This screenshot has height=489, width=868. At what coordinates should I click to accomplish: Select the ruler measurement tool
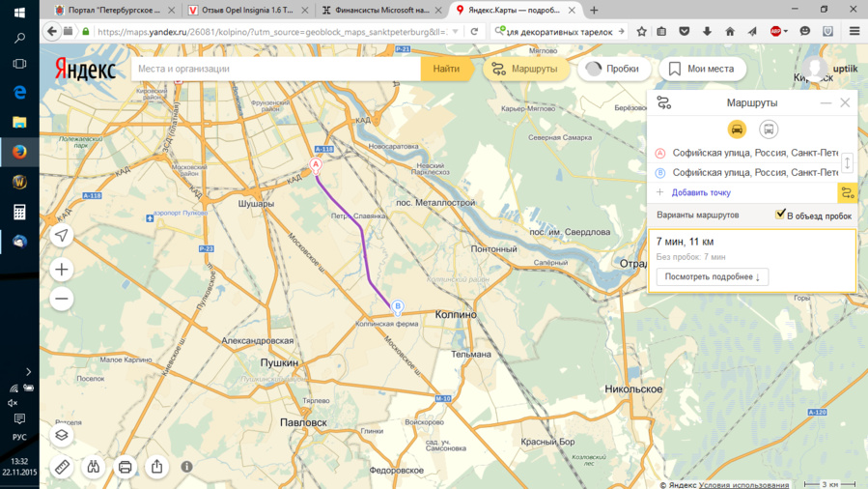tap(62, 467)
